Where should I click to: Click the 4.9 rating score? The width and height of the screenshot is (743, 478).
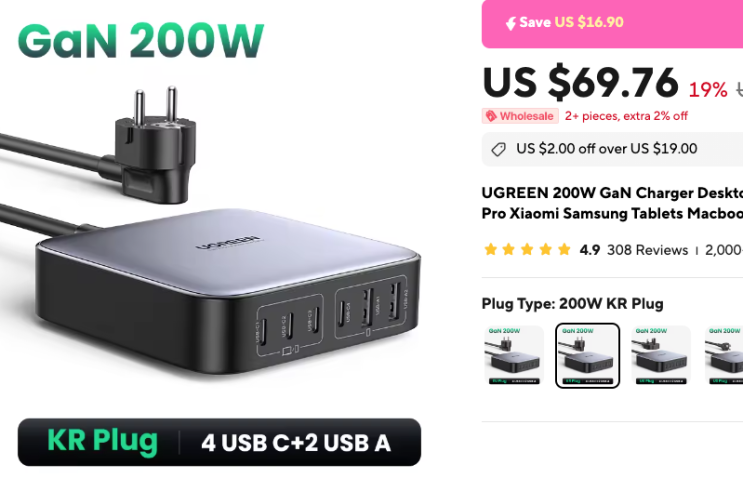(x=589, y=250)
